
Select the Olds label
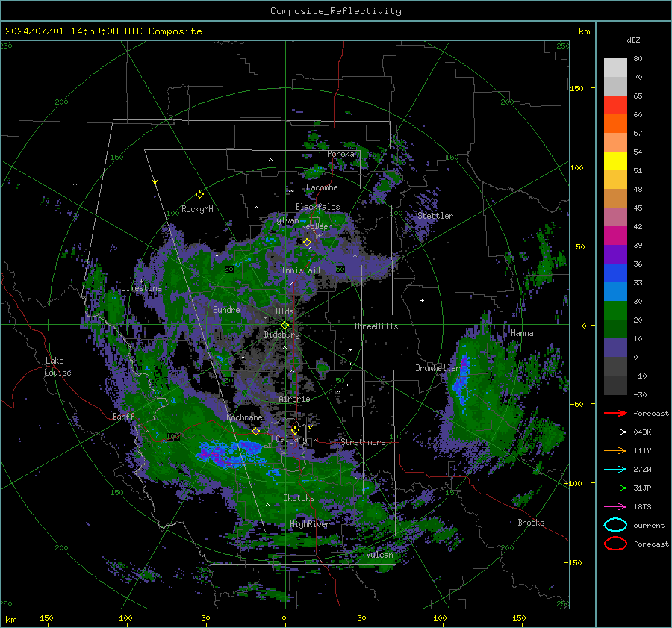click(x=284, y=311)
